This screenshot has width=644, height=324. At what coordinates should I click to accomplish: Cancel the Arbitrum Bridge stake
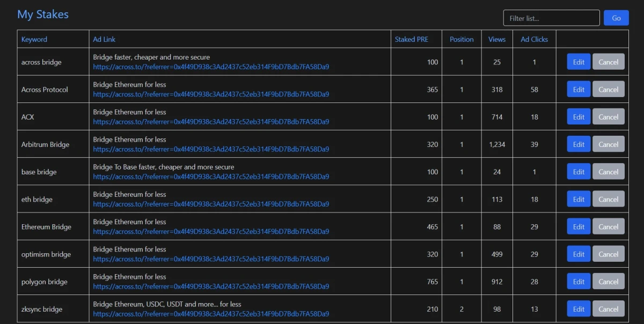(609, 144)
